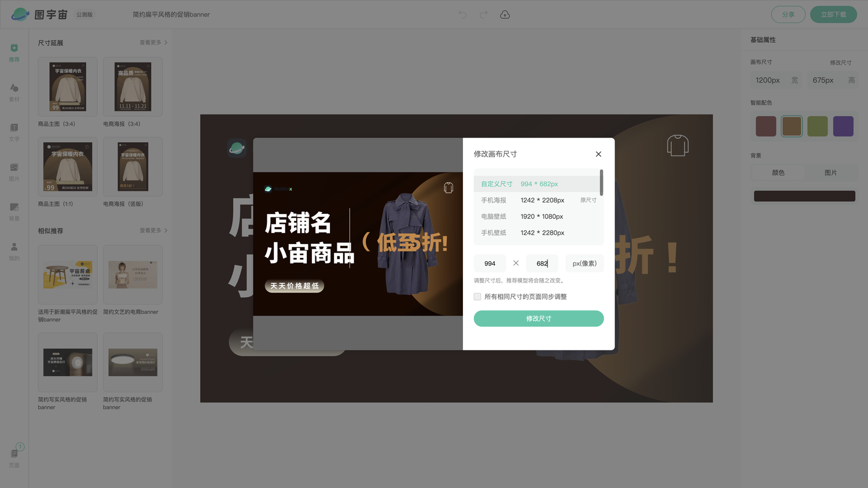Open the 图片 images panel

[14, 172]
